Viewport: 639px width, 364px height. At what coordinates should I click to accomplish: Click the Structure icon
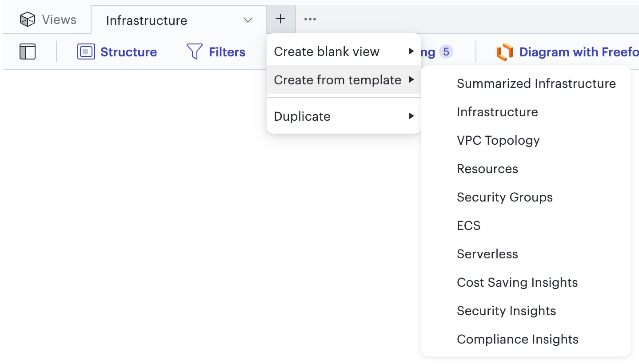pyautogui.click(x=86, y=52)
